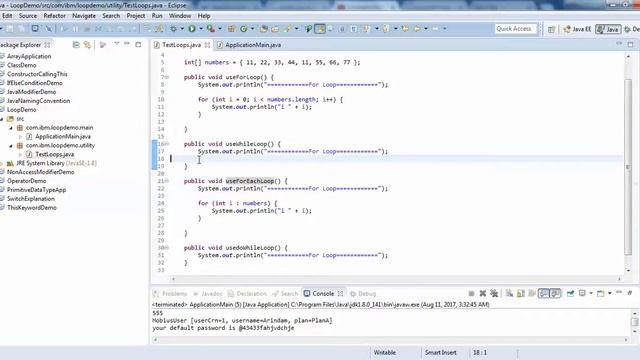The height and width of the screenshot is (360, 640).
Task: Close the TestLoops.java editor tab
Action: pyautogui.click(x=207, y=45)
